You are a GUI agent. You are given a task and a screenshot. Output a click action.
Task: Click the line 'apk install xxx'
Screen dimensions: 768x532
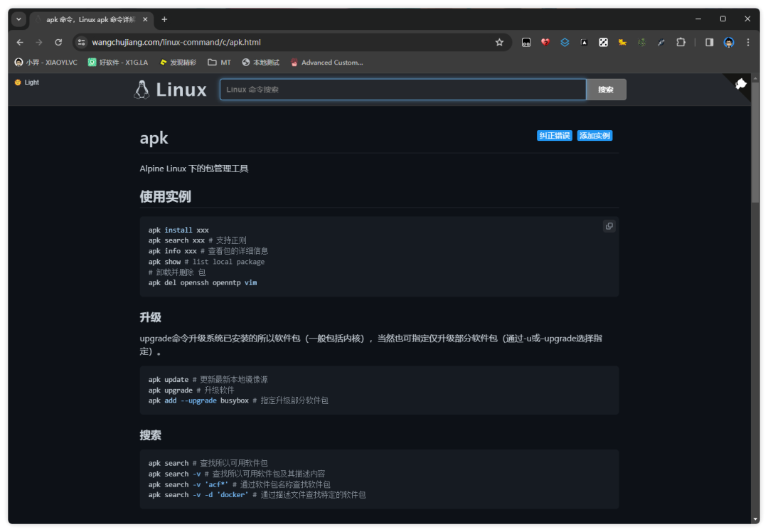(x=178, y=230)
